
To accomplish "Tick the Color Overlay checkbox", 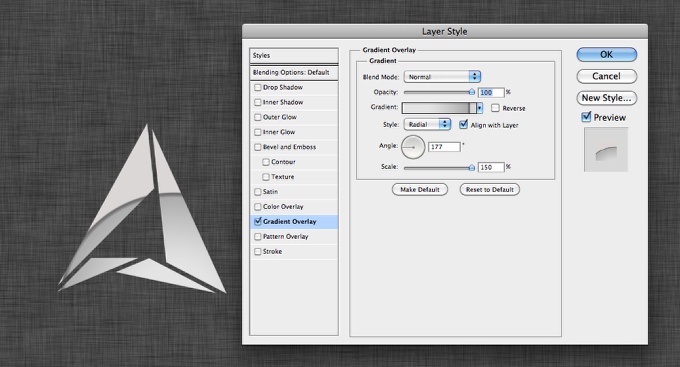I will (258, 207).
